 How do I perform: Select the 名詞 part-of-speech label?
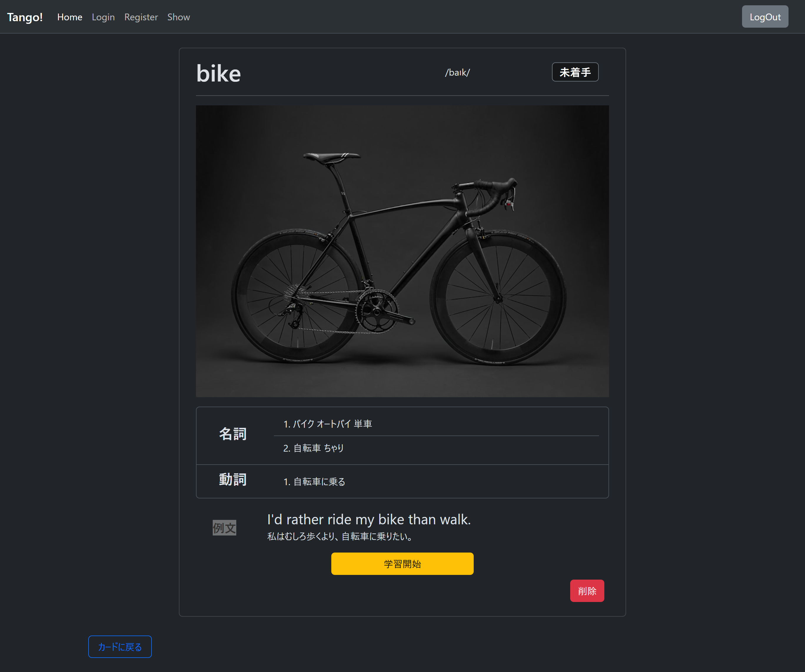pyautogui.click(x=233, y=434)
